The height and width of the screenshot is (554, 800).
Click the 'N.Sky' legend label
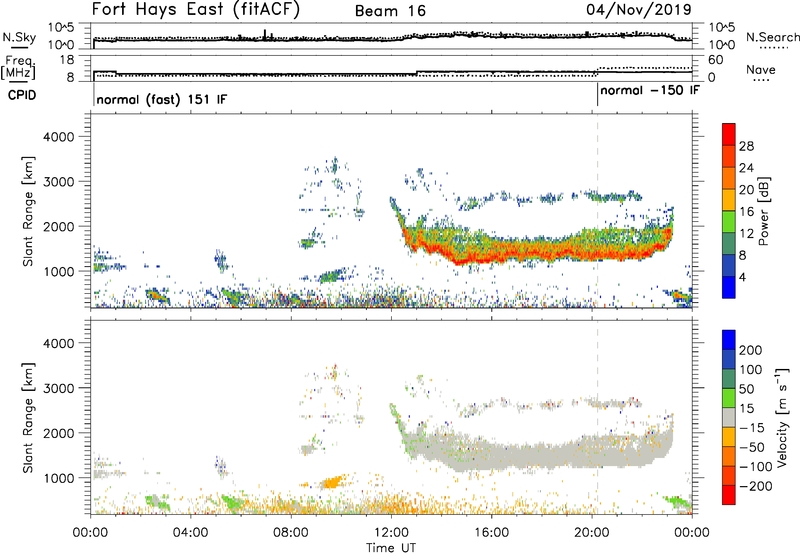pyautogui.click(x=19, y=37)
